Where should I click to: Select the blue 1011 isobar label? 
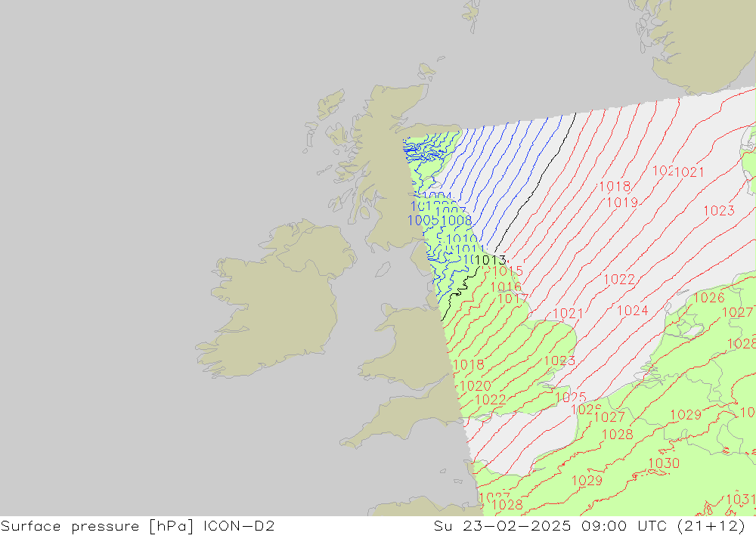coord(469,249)
